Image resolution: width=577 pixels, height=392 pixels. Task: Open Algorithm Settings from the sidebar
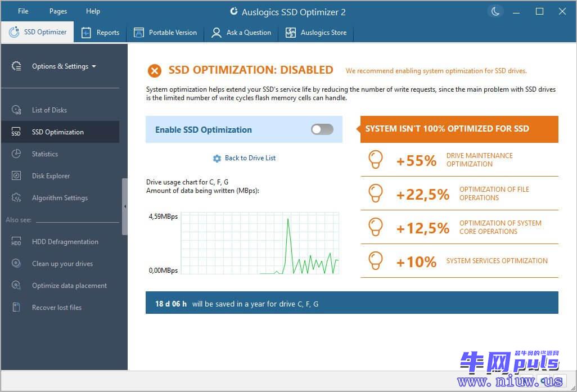60,197
